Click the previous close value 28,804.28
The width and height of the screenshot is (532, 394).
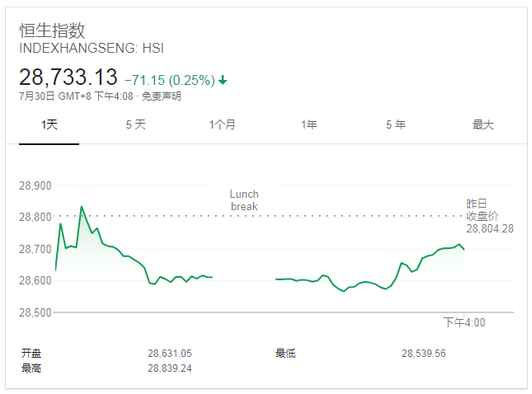(490, 228)
